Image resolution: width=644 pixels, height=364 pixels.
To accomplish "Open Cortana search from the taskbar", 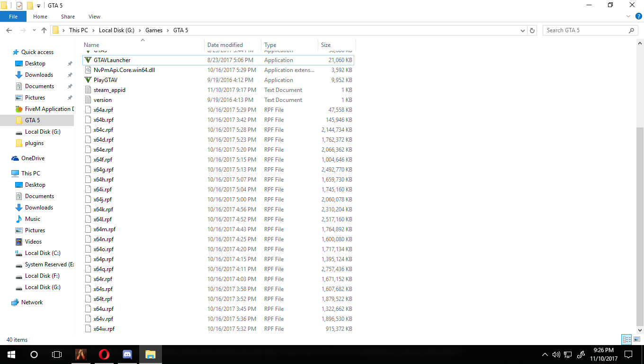I will pyautogui.click(x=34, y=355).
